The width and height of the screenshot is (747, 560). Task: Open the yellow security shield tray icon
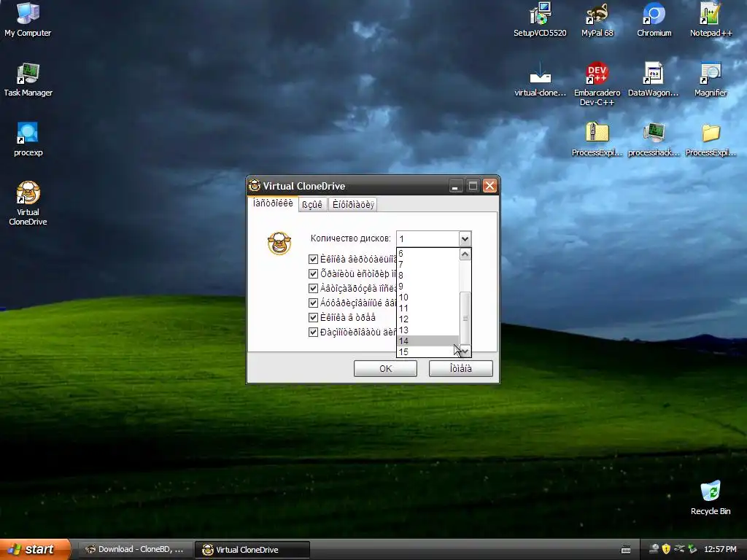667,550
